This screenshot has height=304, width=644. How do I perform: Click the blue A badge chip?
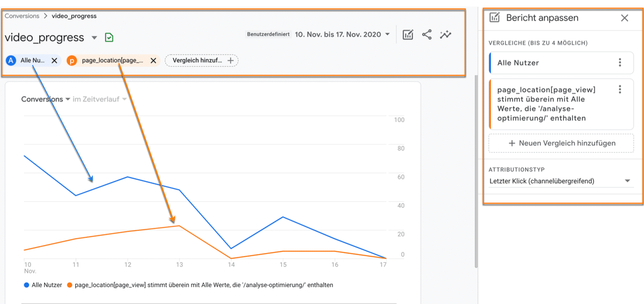(x=11, y=61)
